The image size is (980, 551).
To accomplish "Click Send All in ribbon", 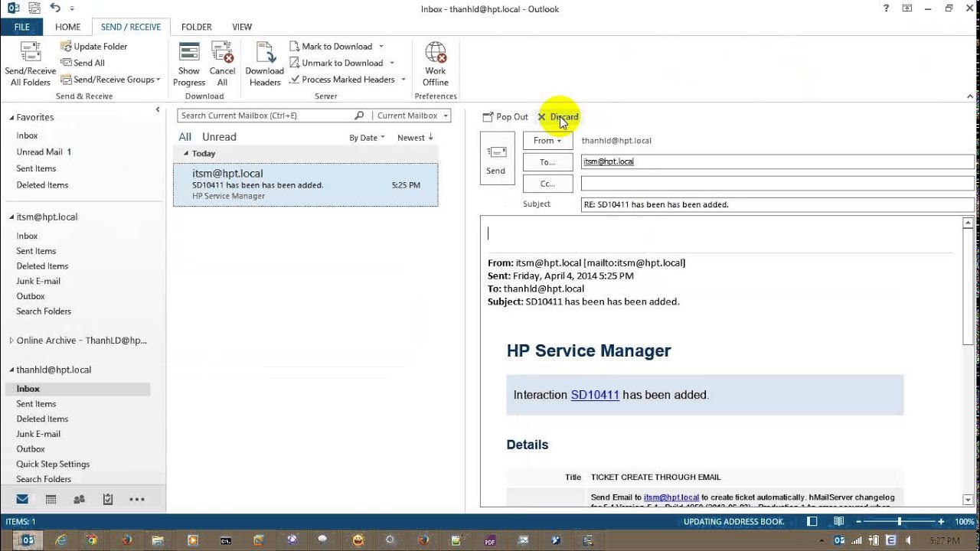I will [x=82, y=63].
